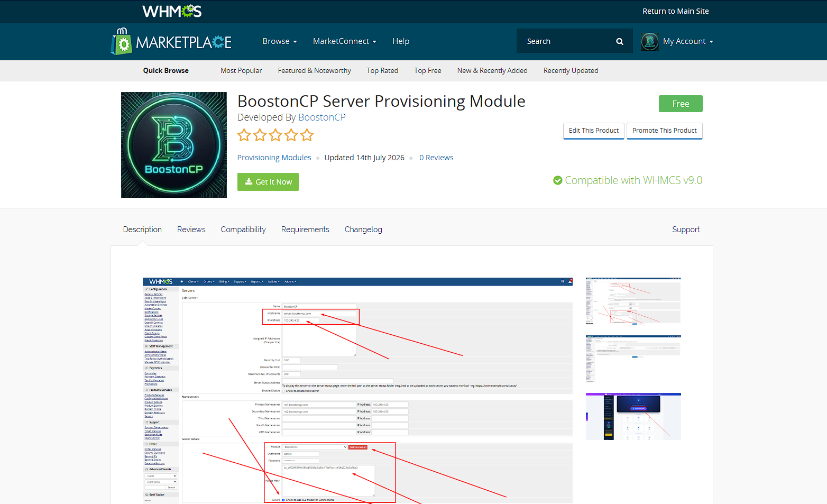Expand the My Account menu
This screenshot has height=504, width=827.
[x=688, y=41]
